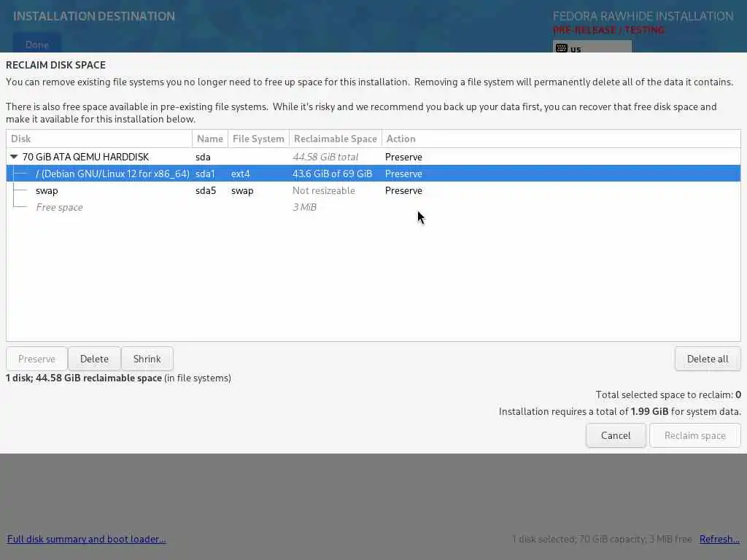Click Preserve action in the swap row
747x560 pixels.
[403, 190]
